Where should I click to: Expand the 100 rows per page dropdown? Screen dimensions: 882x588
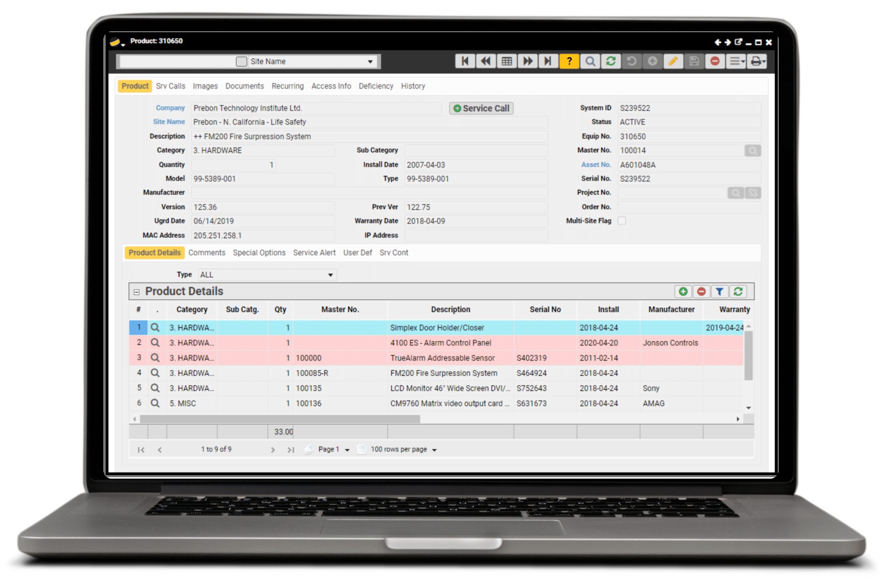[x=434, y=450]
